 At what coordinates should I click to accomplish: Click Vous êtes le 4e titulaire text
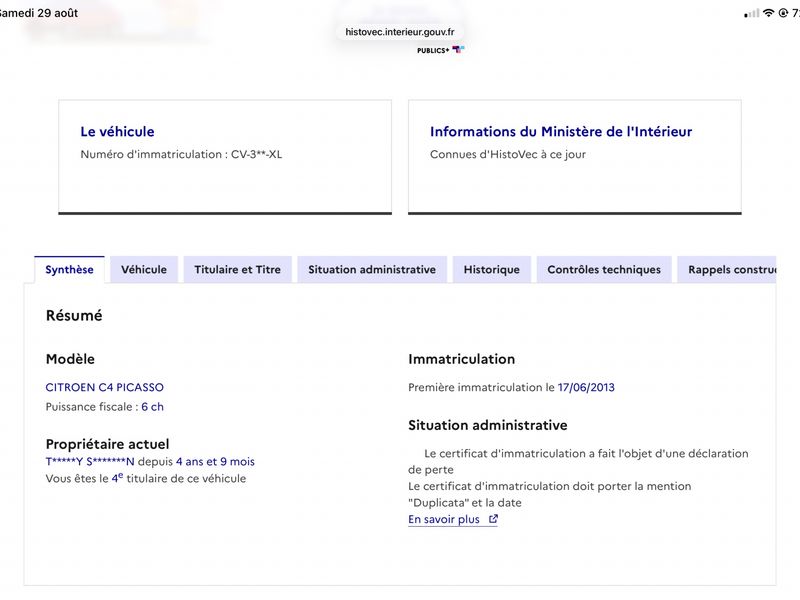(146, 479)
